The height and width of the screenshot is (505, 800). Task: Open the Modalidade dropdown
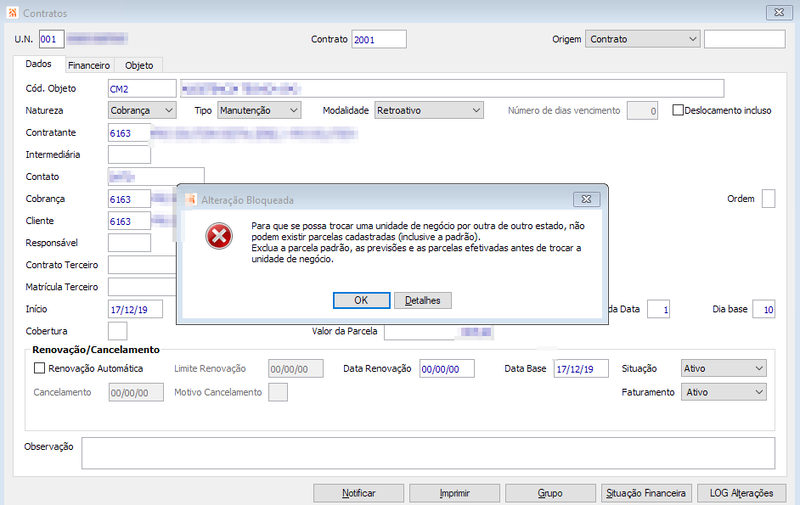(x=429, y=110)
